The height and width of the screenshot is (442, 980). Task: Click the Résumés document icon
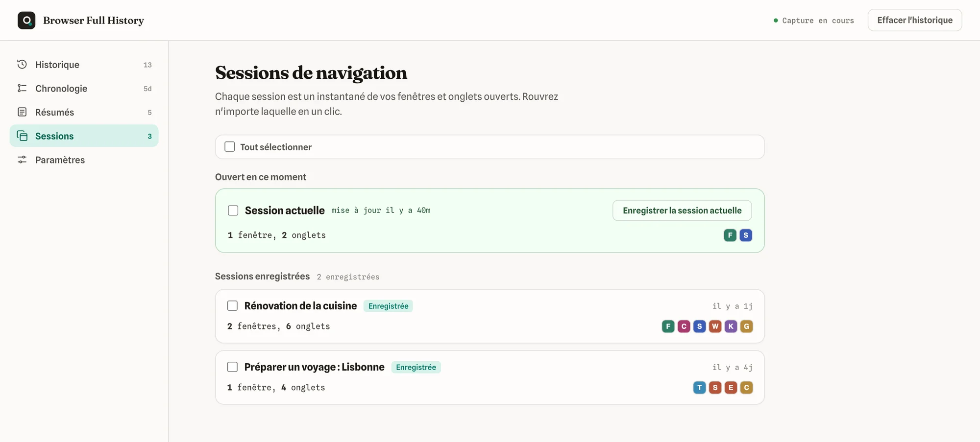[x=22, y=112]
